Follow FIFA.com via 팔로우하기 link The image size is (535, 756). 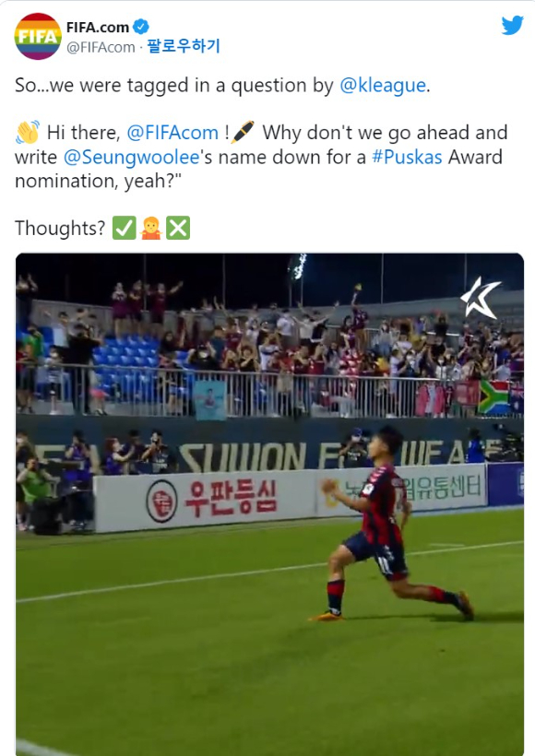point(184,46)
